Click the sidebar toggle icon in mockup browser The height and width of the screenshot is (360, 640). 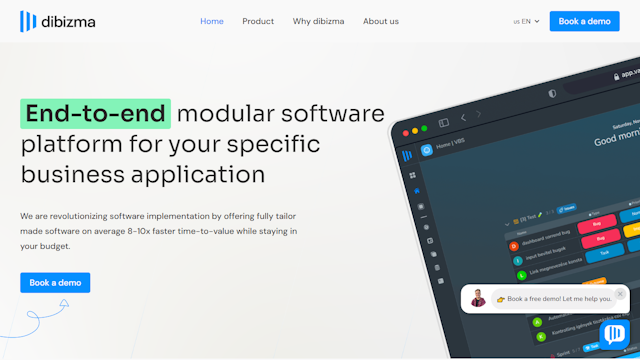point(444,122)
